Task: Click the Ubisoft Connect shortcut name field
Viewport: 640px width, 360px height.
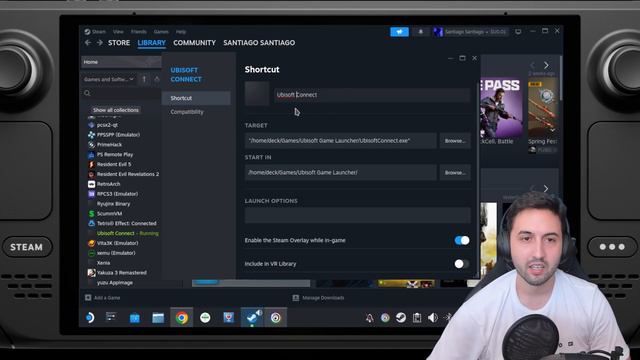Action: click(372, 95)
